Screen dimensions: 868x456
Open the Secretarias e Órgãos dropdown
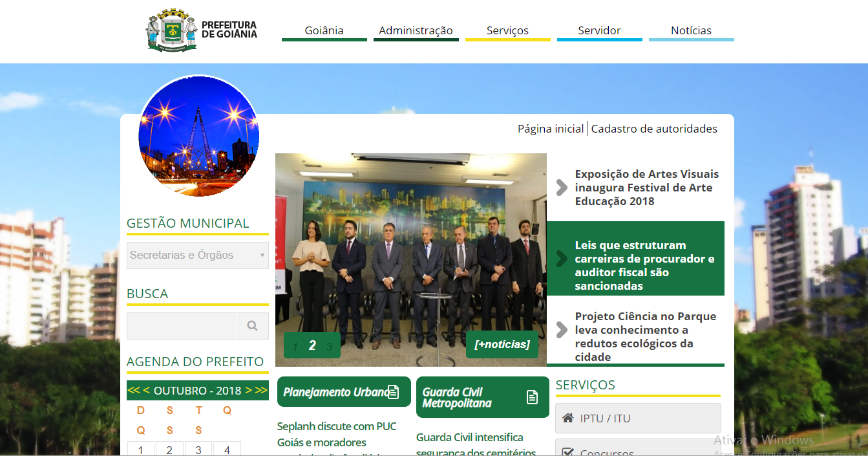pyautogui.click(x=197, y=255)
